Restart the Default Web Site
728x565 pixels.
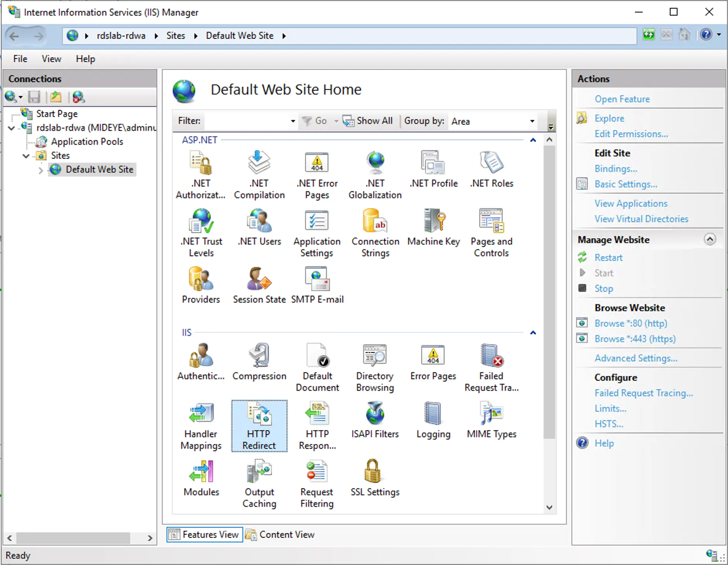pos(609,257)
